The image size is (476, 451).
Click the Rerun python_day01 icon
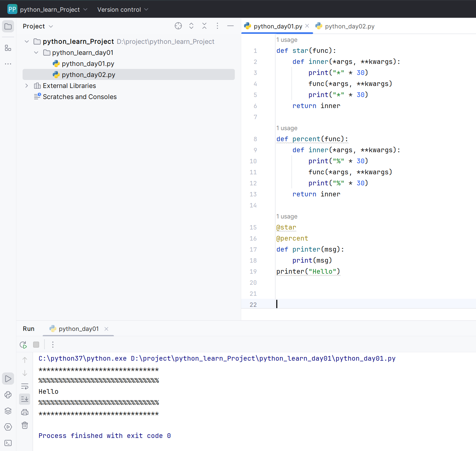click(23, 345)
